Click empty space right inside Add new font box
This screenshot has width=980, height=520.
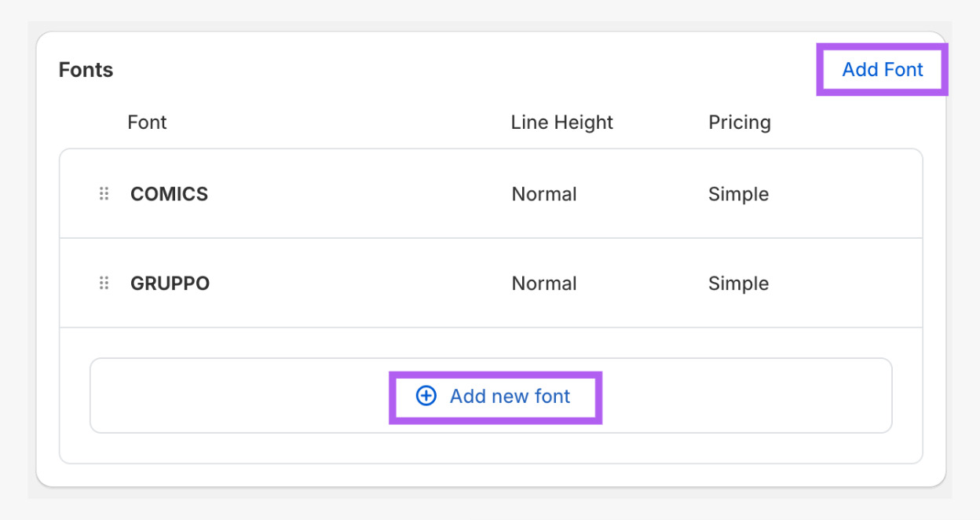(x=746, y=396)
